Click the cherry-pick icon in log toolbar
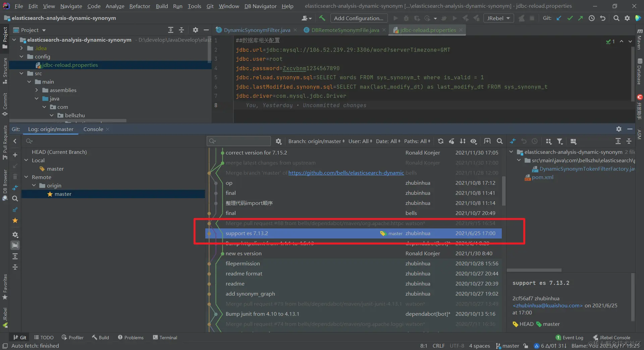 tap(452, 141)
